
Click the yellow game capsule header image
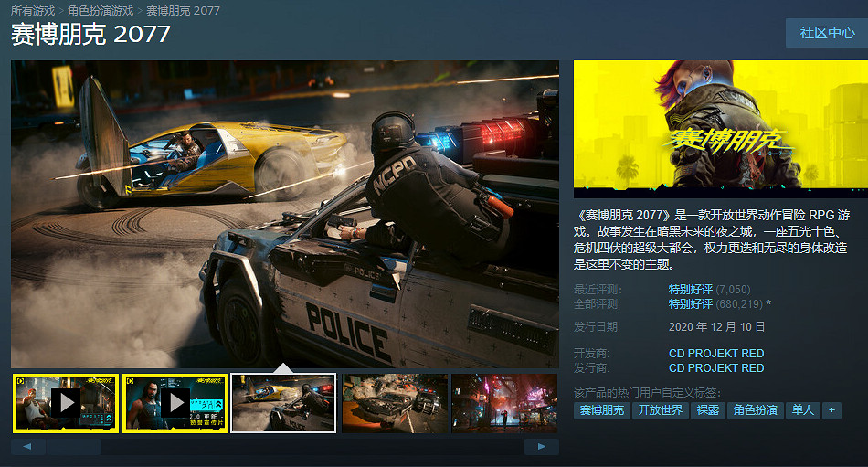click(x=720, y=129)
